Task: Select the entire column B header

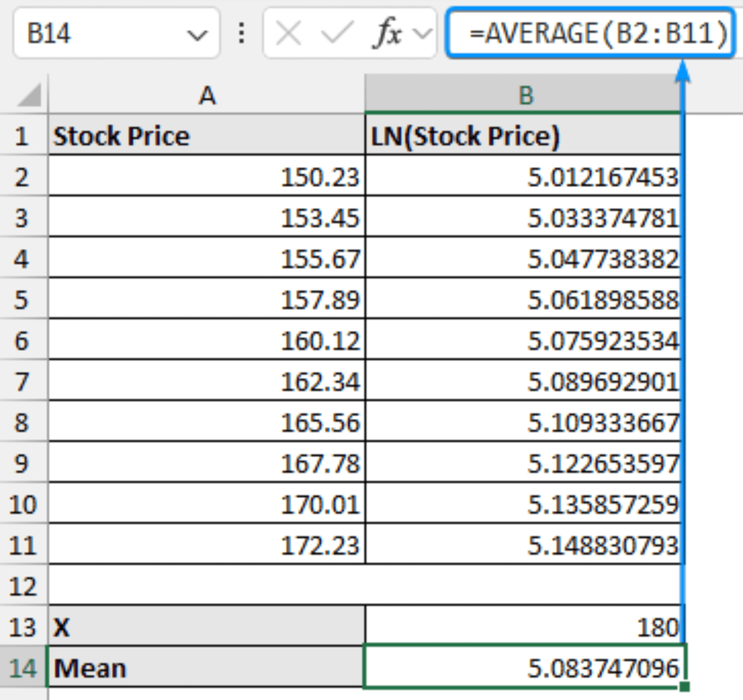Action: [x=527, y=95]
